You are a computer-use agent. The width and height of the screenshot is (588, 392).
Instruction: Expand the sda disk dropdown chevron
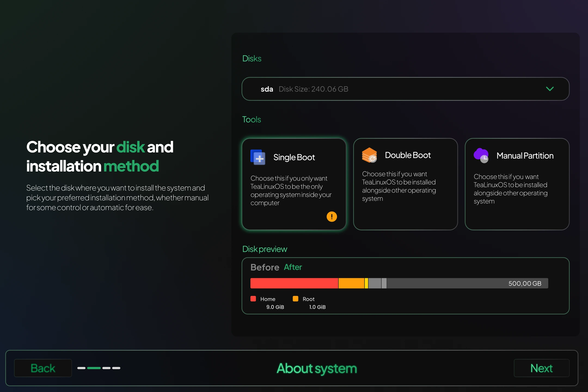click(550, 89)
